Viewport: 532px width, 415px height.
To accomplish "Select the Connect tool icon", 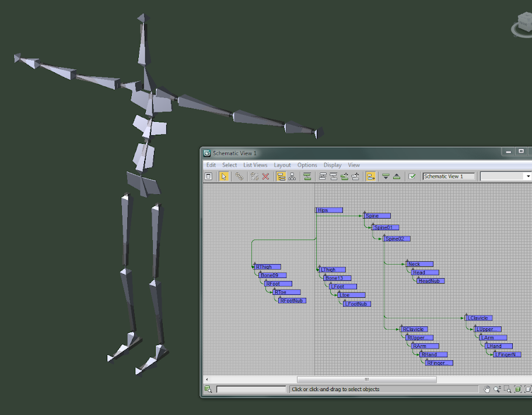I will click(x=238, y=176).
